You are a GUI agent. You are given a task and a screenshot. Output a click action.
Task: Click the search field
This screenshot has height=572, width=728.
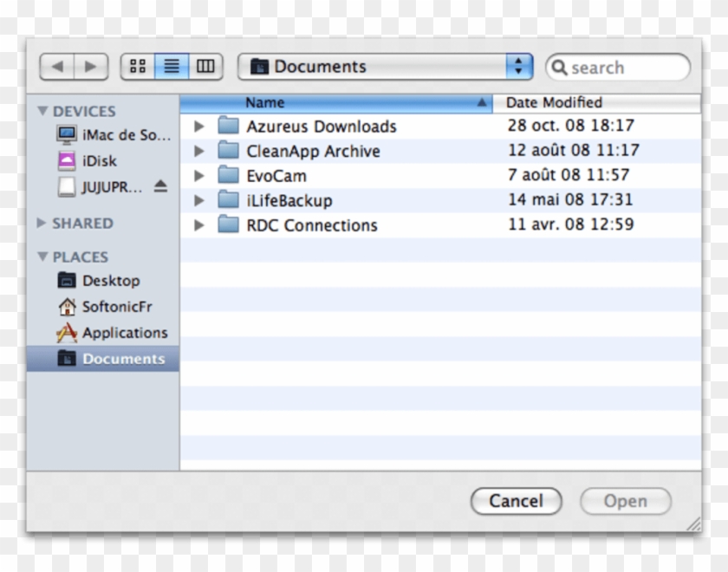(x=618, y=68)
